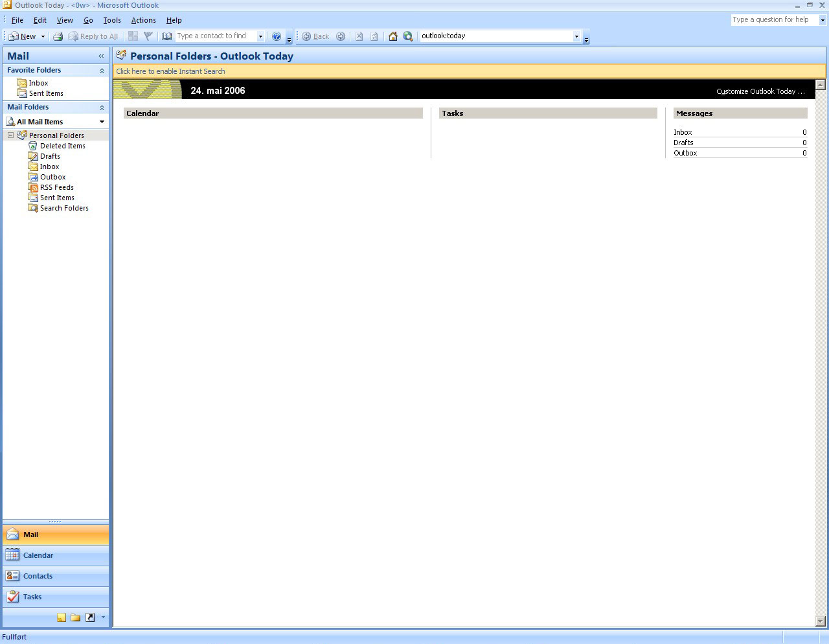Viewport: 829px width, 644px height.
Task: Click Customize Outlook Today link
Action: pyautogui.click(x=760, y=91)
